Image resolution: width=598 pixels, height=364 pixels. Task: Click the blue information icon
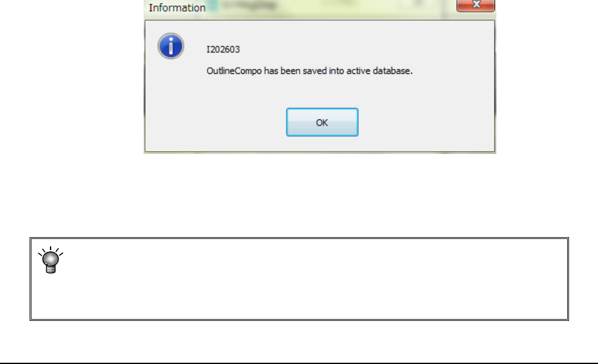(171, 46)
